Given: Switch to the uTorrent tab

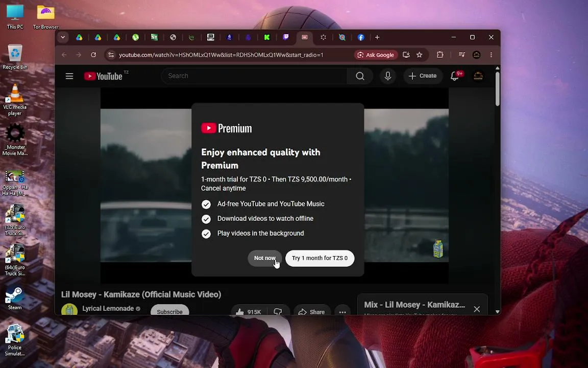Looking at the screenshot, I should click(x=135, y=37).
